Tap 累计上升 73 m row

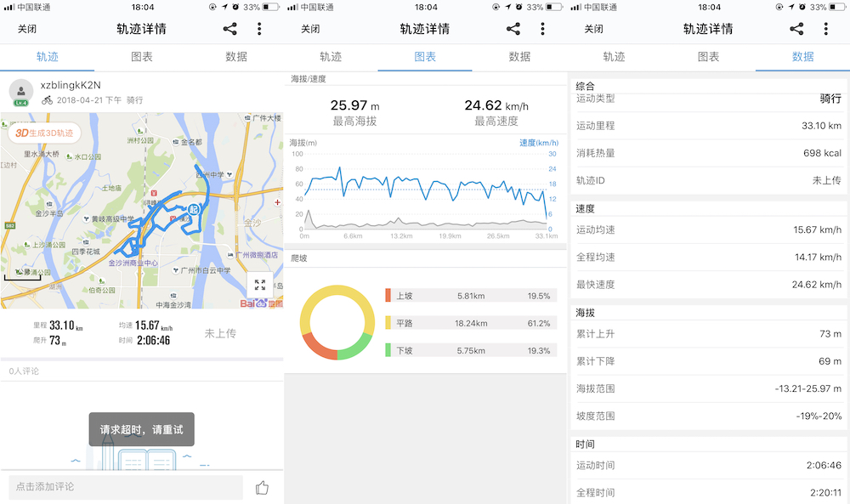click(x=709, y=334)
